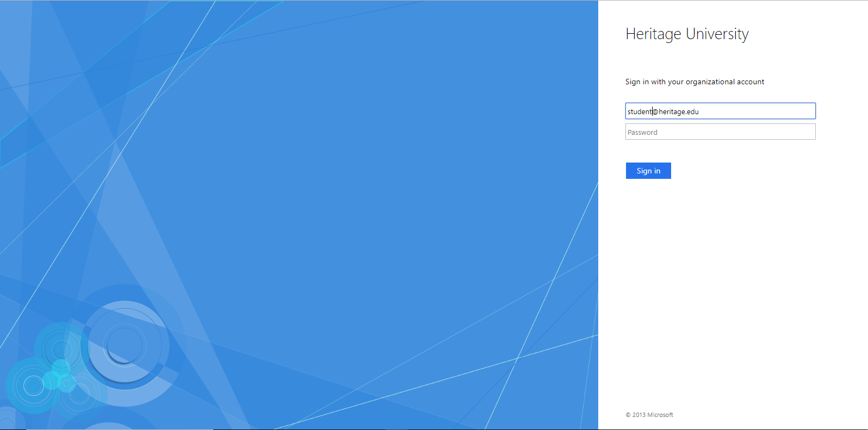Image resolution: width=868 pixels, height=430 pixels.
Task: Focus the Password input field
Action: (720, 132)
